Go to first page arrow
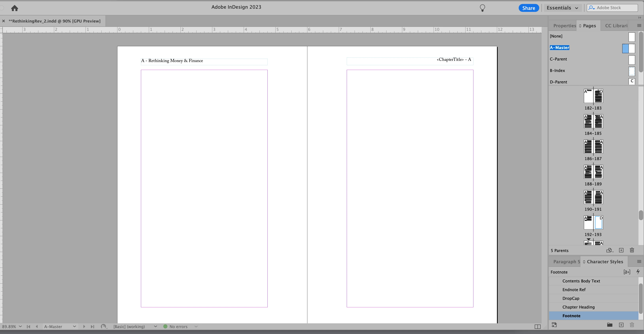 pyautogui.click(x=28, y=326)
